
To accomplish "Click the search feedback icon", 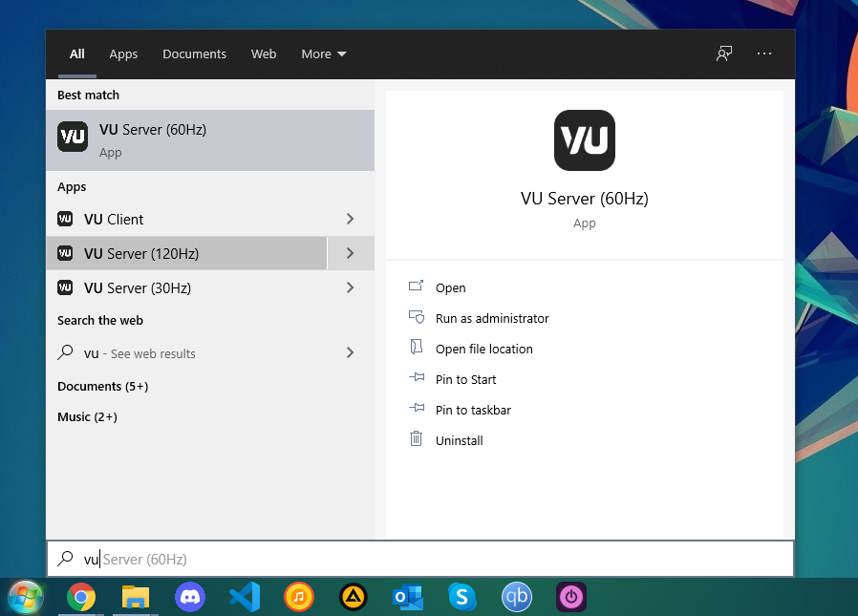I will point(724,53).
